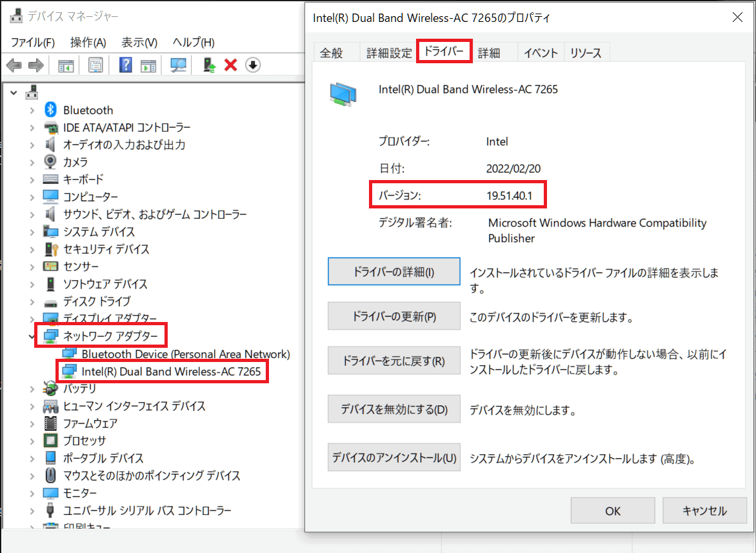Select the Intel(R) Dual Band Wireless-AC 7265 tree icon

click(70, 371)
